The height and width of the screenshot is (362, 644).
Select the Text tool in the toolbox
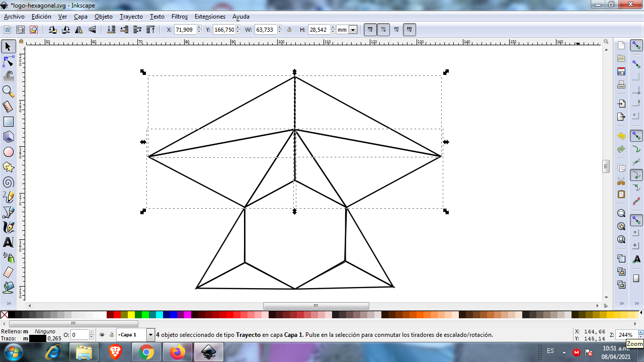click(8, 242)
